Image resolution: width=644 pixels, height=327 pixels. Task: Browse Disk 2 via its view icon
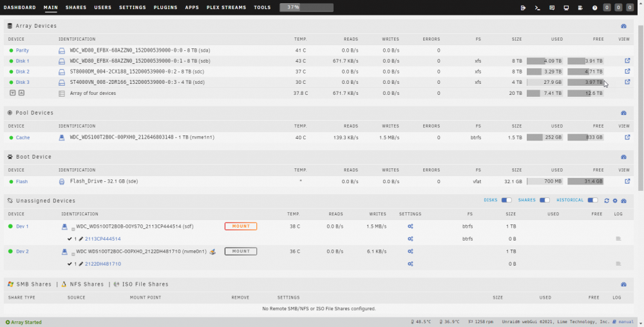[x=627, y=71]
